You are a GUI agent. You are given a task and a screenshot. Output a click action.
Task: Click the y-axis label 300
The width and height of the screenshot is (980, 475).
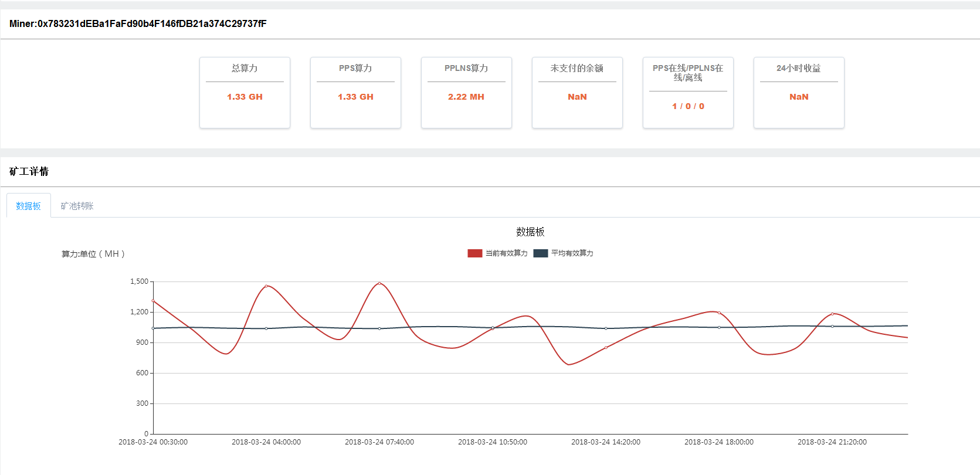142,403
